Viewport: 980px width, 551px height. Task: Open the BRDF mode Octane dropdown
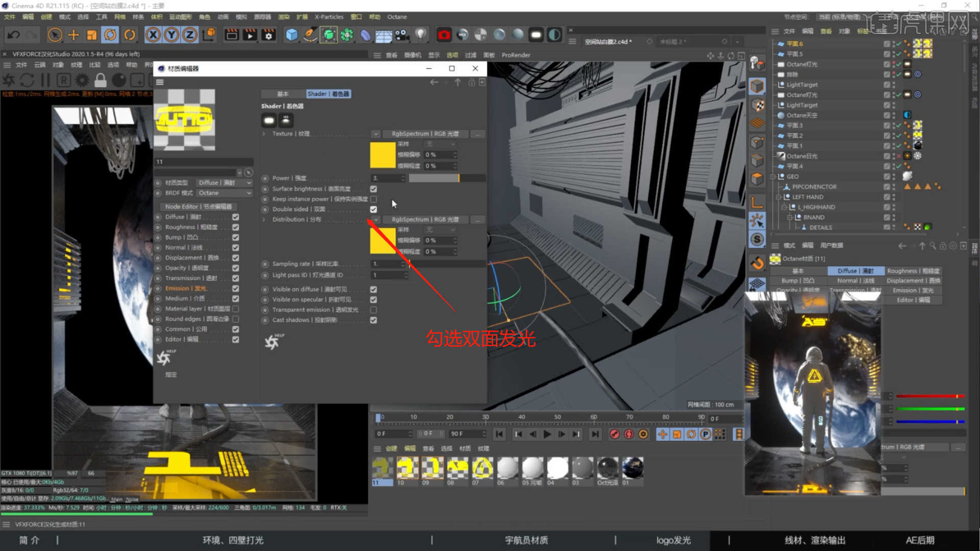pyautogui.click(x=225, y=193)
